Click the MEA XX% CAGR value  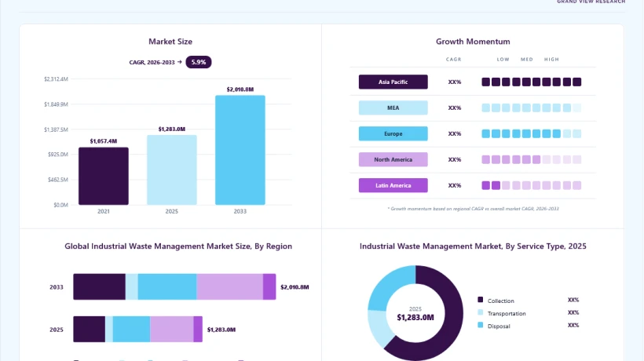point(455,108)
